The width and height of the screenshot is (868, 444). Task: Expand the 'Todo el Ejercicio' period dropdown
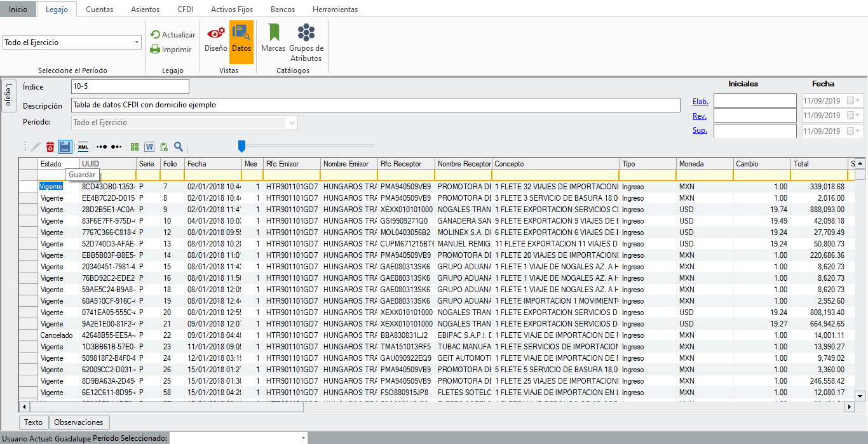coord(137,43)
